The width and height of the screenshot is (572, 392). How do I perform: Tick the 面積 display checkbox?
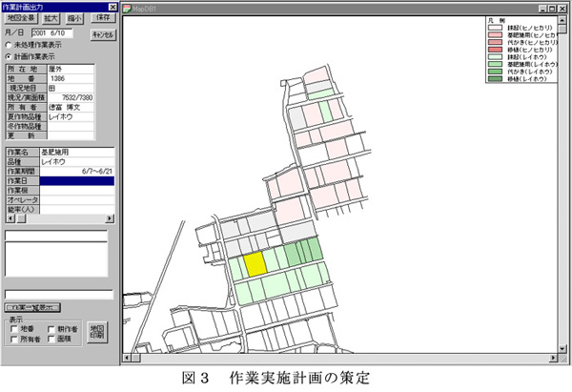coord(51,338)
